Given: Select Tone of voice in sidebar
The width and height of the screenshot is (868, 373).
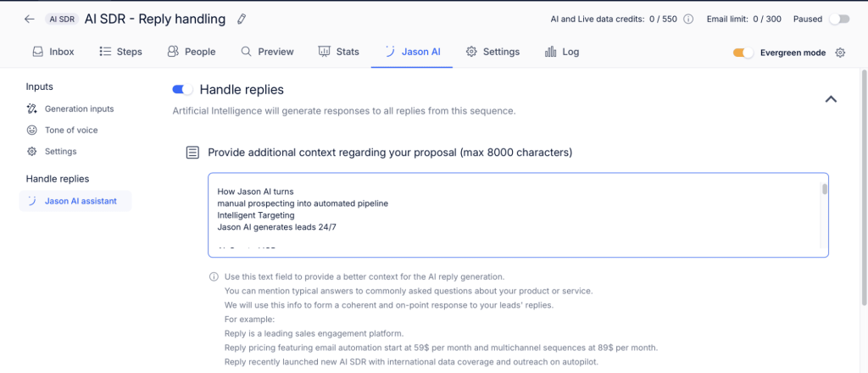Looking at the screenshot, I should click(63, 130).
